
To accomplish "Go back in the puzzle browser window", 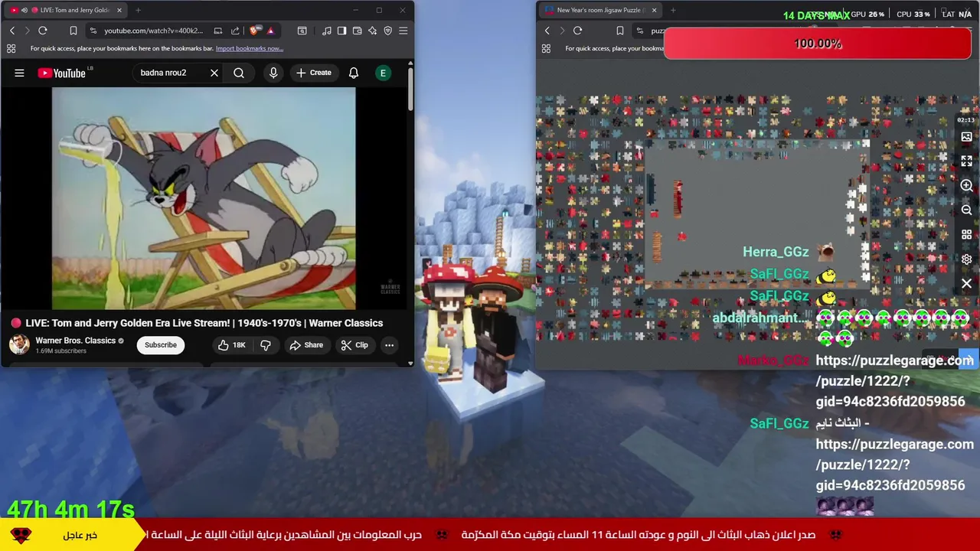I will [x=547, y=31].
